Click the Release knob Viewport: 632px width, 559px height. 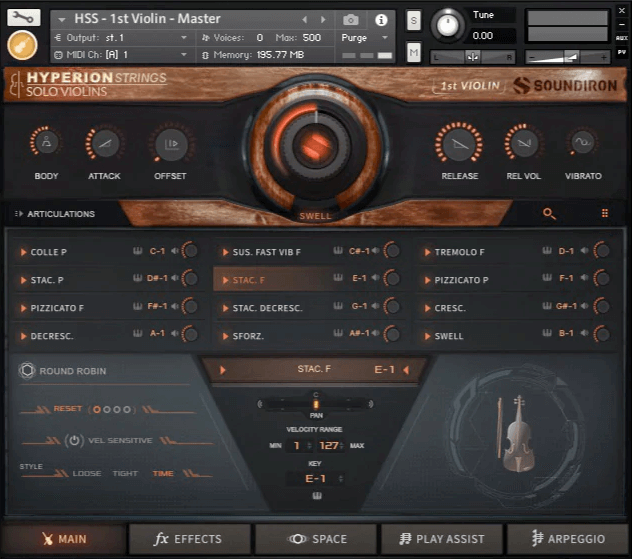point(459,143)
